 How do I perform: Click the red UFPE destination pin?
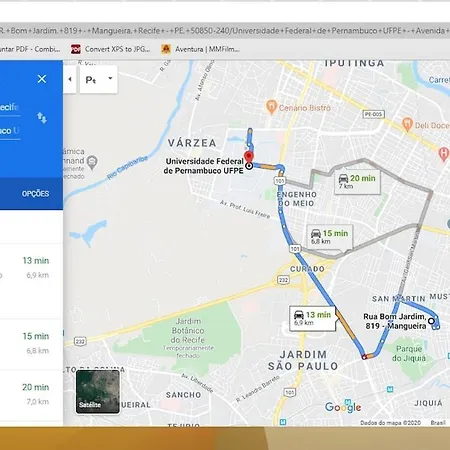coord(249,156)
